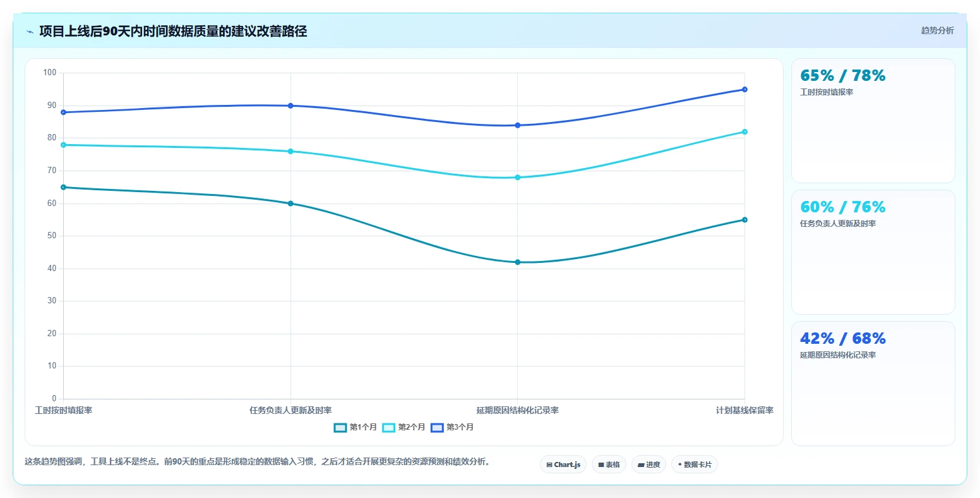Click the footer note starting 这条趋势图强调
This screenshot has width=980, height=498.
(257, 462)
